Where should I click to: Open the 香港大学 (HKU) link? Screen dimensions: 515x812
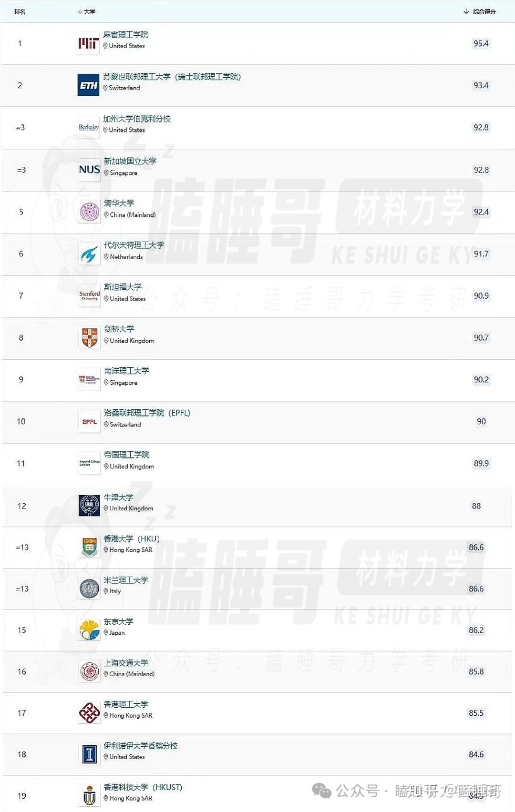click(132, 538)
